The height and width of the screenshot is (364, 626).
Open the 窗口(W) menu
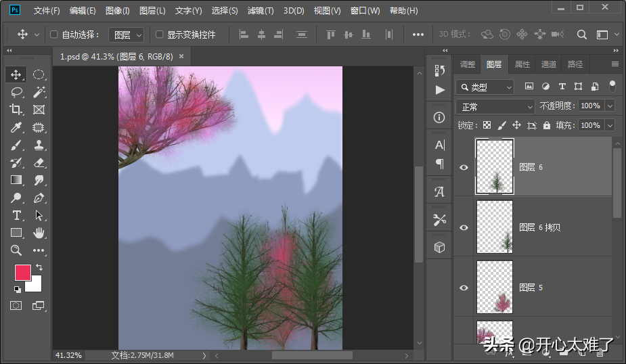point(365,11)
